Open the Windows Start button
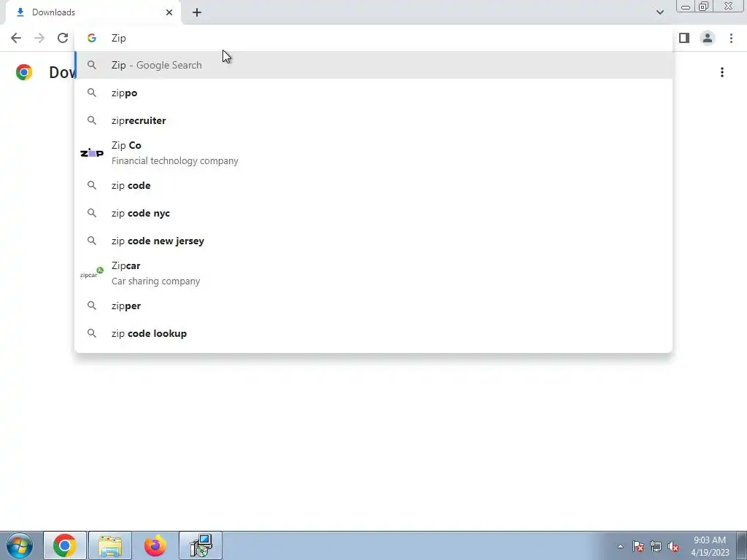 (20, 545)
